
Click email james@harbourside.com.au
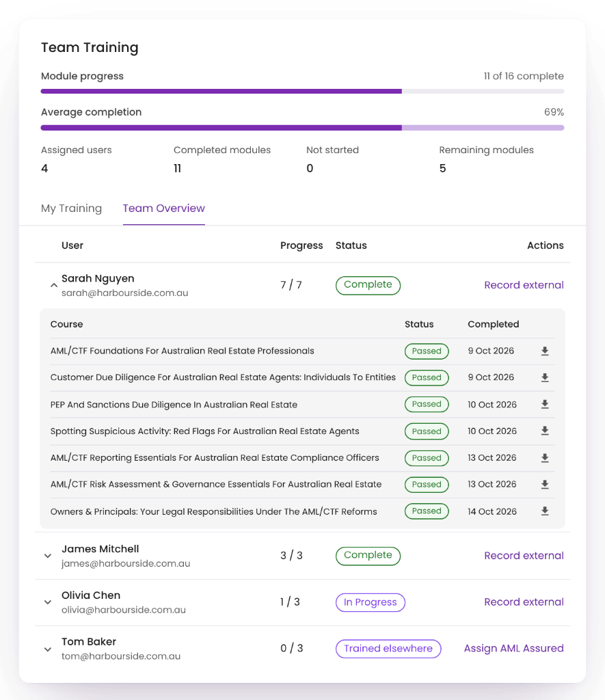coord(126,563)
